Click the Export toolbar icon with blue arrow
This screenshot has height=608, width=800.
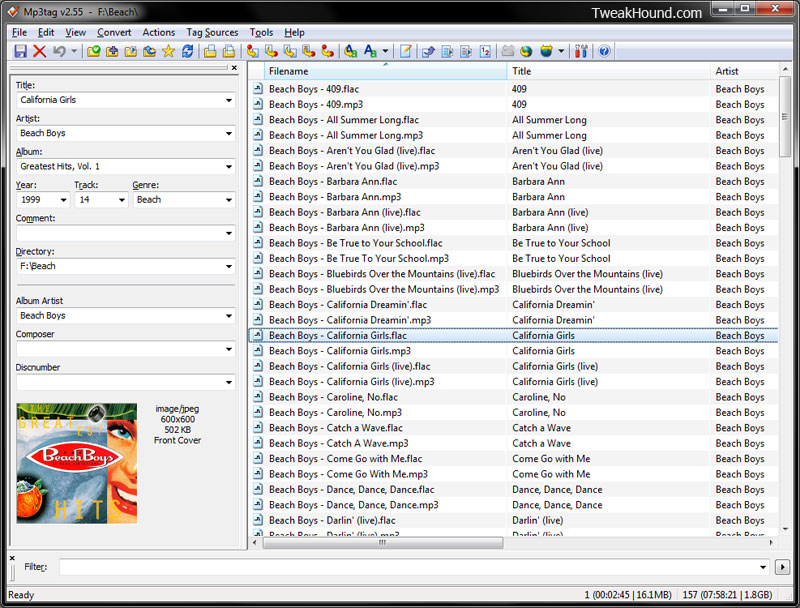pyautogui.click(x=428, y=51)
